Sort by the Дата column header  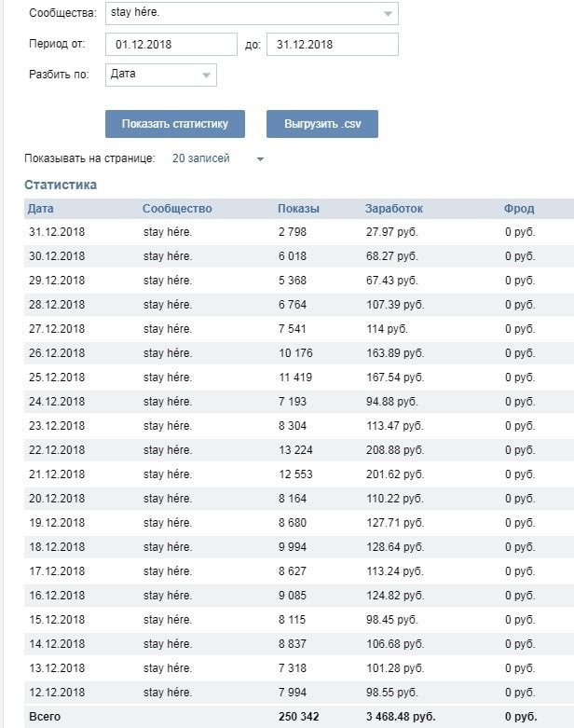click(41, 209)
